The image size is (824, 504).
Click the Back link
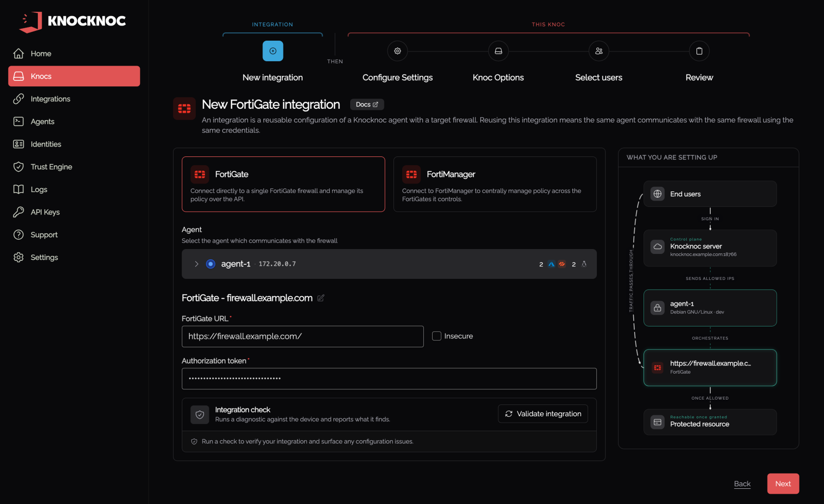[742, 484]
